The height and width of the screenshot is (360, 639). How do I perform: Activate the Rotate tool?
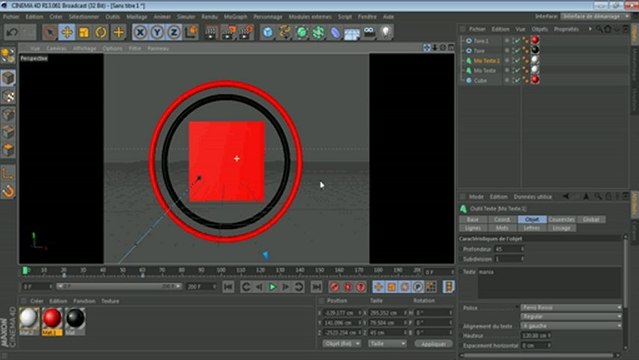point(101,32)
